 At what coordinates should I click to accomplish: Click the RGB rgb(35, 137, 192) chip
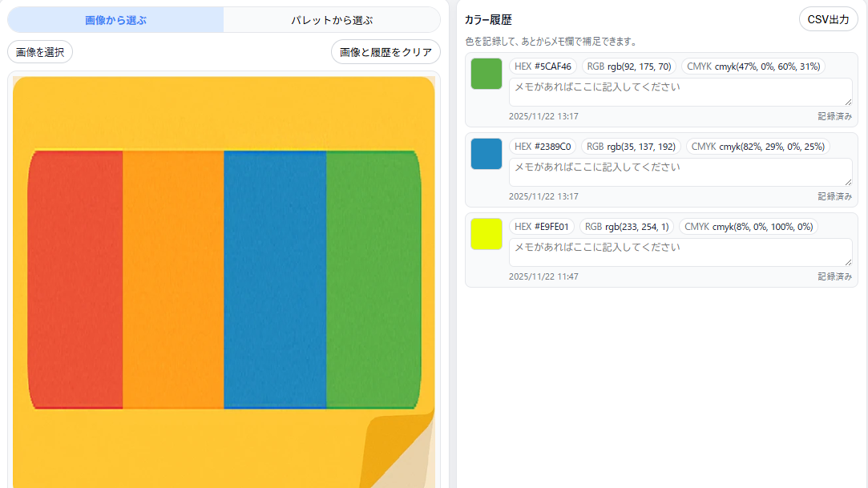(630, 147)
